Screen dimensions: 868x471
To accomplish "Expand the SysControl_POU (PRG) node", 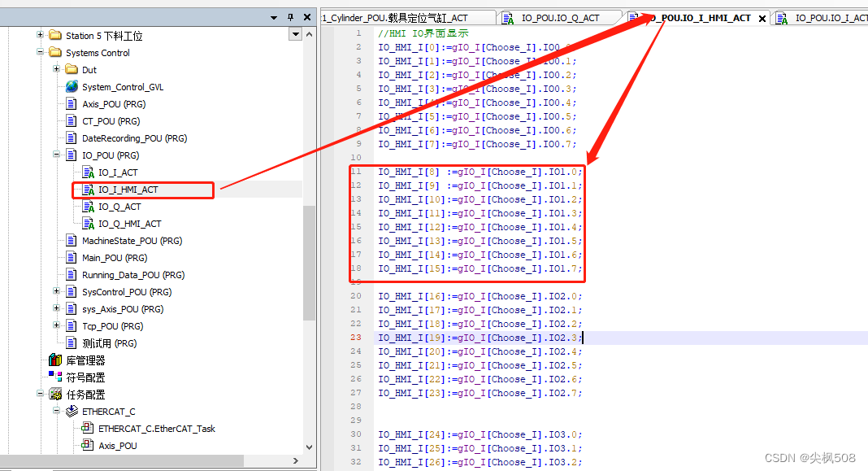I will pos(56,291).
